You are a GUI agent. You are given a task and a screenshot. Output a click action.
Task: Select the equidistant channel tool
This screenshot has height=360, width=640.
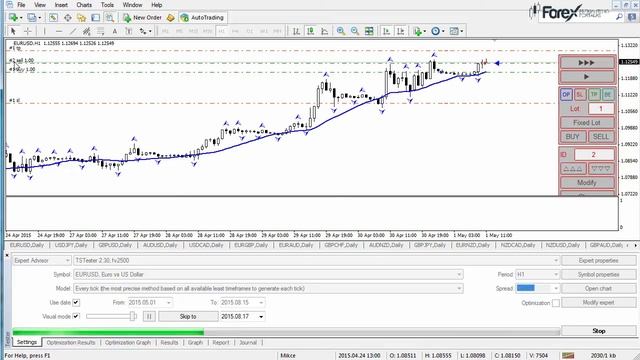click(x=87, y=31)
